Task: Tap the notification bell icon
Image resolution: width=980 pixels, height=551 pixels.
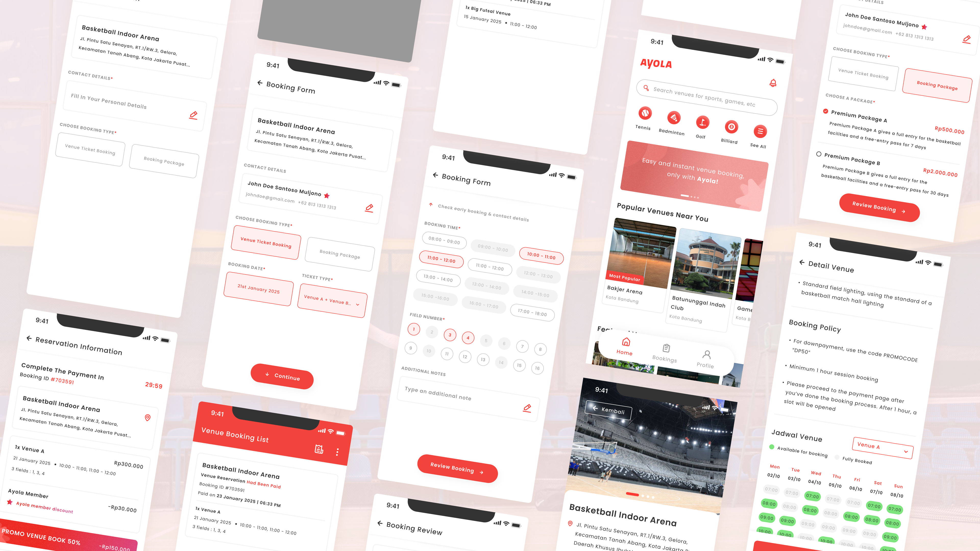Action: coord(773,83)
